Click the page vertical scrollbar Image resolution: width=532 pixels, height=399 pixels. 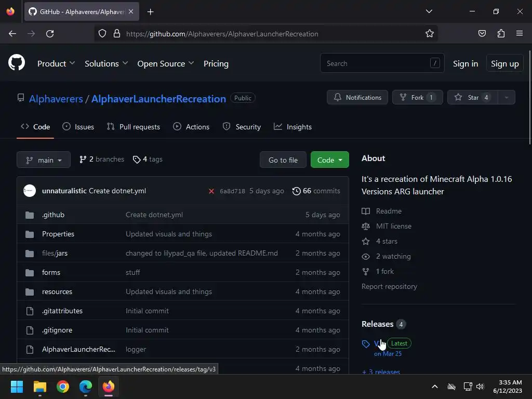click(x=529, y=98)
